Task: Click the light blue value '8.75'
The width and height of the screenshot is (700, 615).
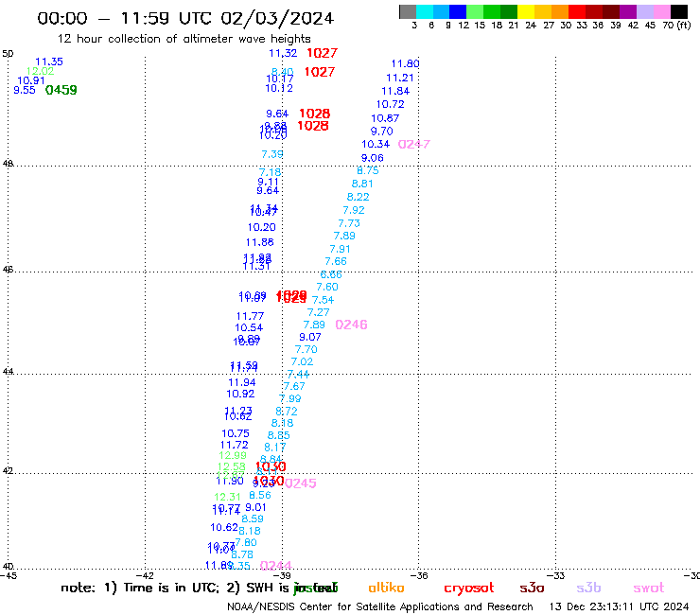Action: [368, 170]
